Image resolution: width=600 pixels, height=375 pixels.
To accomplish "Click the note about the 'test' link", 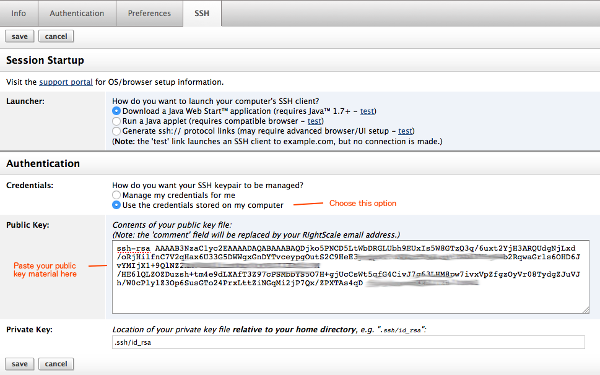I will coord(277,142).
